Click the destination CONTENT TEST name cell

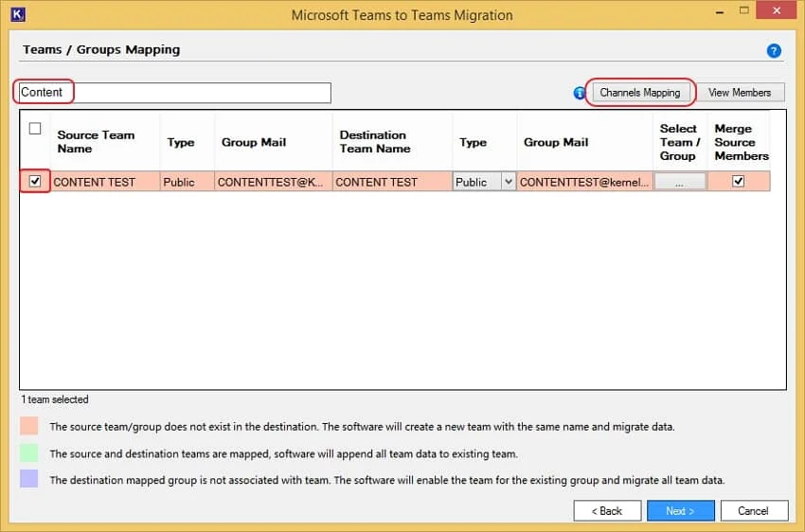click(392, 182)
